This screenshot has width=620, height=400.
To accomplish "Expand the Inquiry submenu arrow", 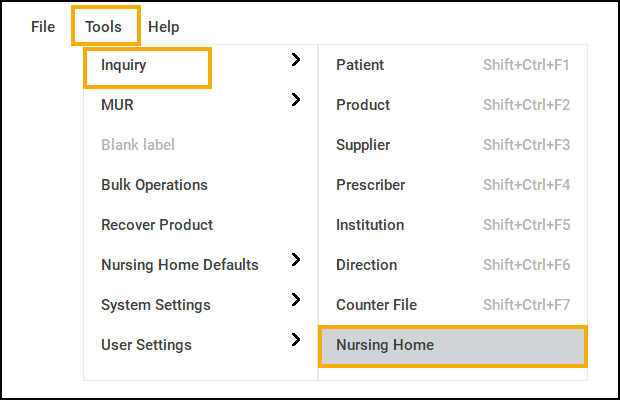I will coord(295,61).
